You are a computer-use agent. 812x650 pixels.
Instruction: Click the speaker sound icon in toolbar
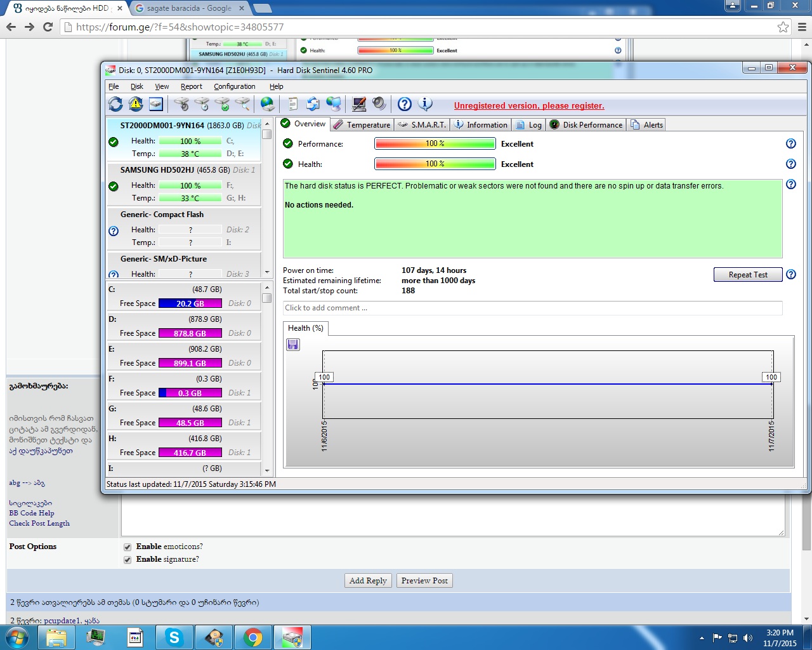379,104
